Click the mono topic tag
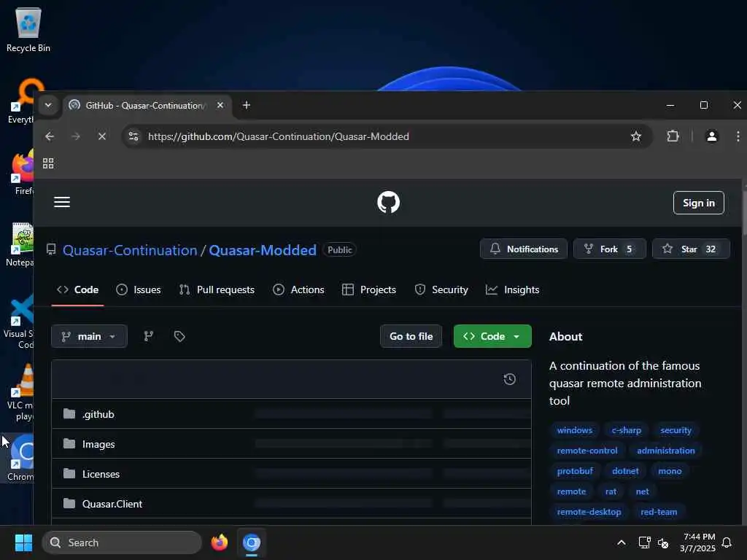 click(x=670, y=471)
